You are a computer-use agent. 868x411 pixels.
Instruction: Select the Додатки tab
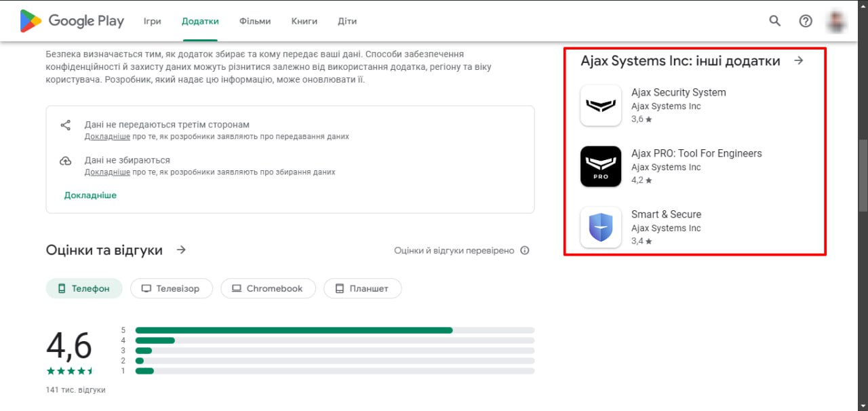point(200,21)
